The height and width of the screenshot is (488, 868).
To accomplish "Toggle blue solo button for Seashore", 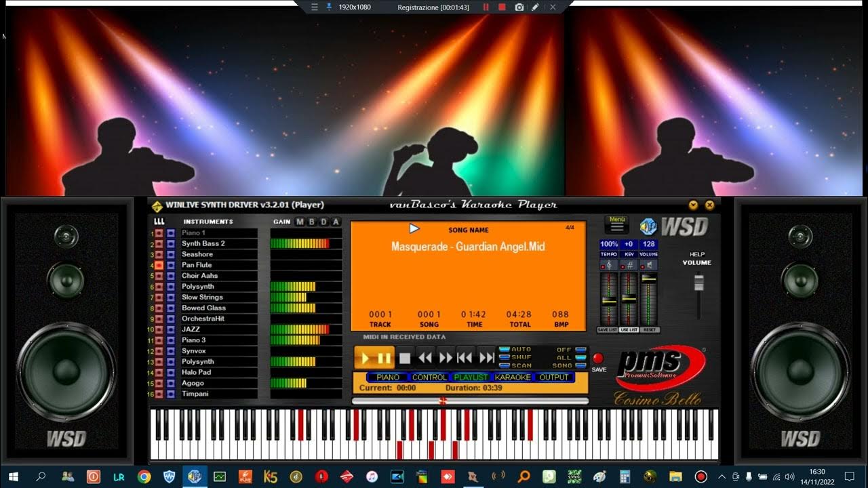I will coord(171,254).
